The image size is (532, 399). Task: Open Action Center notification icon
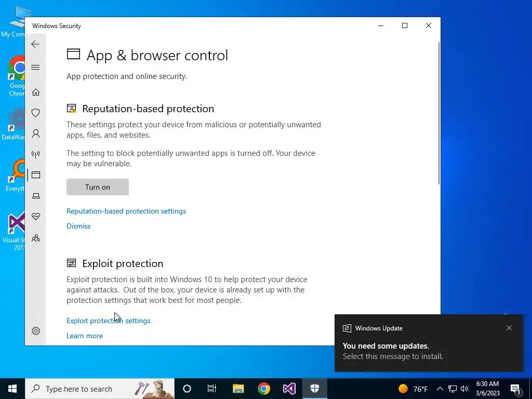pos(516,389)
